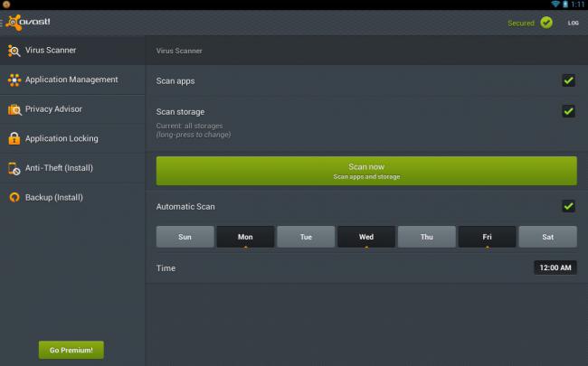Click Scan storage label text
Image resolution: width=588 pixels, height=366 pixels.
[180, 112]
